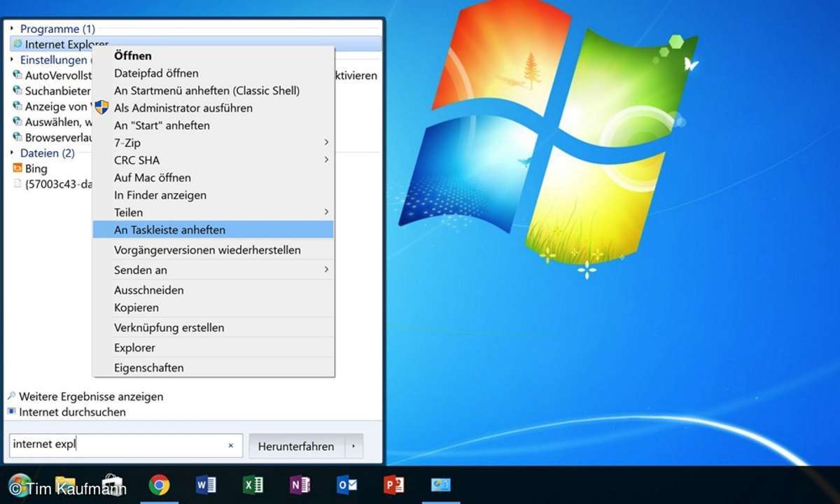Select the "Anzeige von" settings result
Image resolution: width=840 pixels, height=504 pixels.
pos(52,106)
